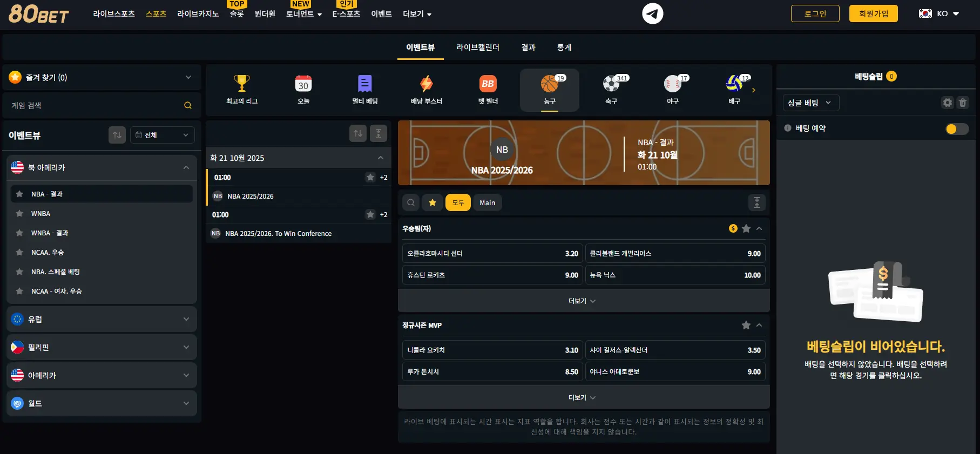
Task: Select the 축구 soccer sport icon
Action: coord(611,84)
